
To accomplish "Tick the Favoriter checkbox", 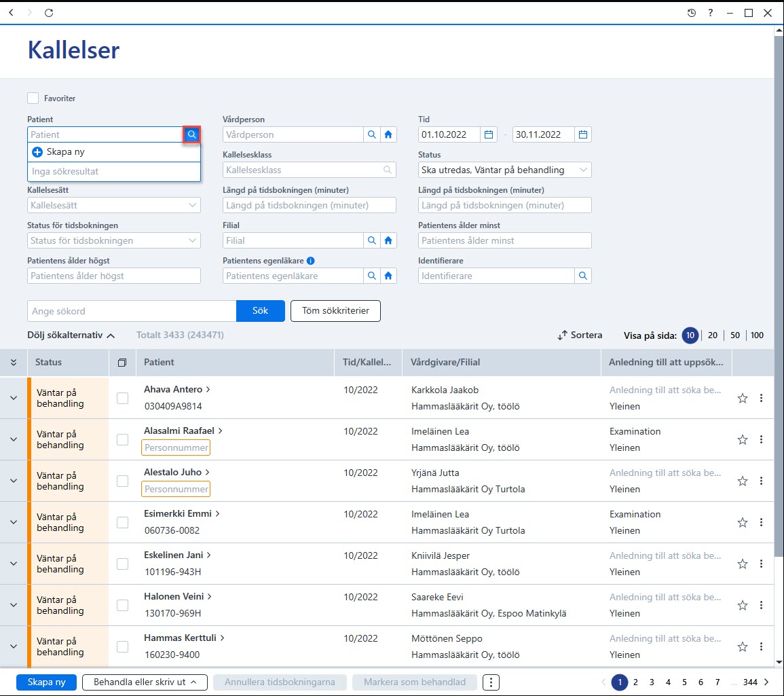I will click(x=33, y=98).
